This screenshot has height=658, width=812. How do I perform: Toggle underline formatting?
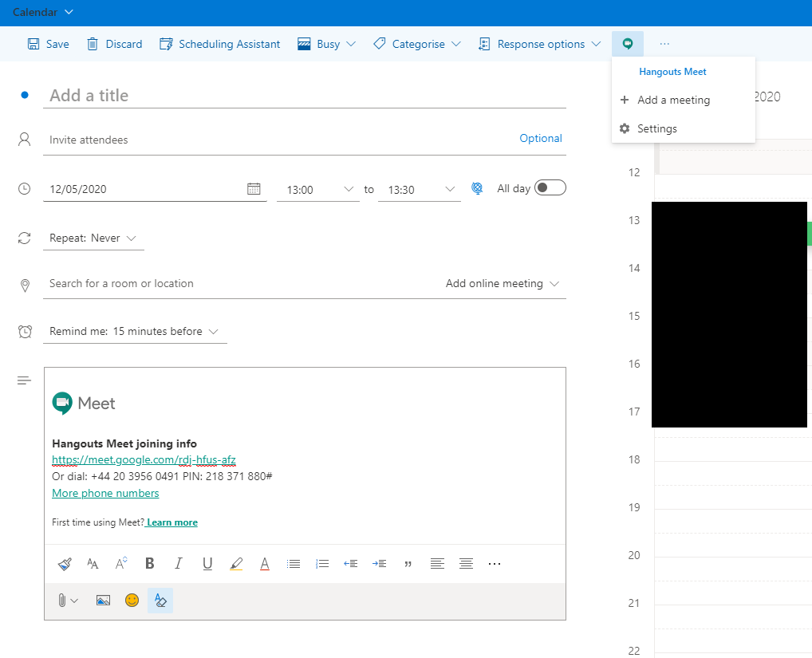click(x=207, y=564)
